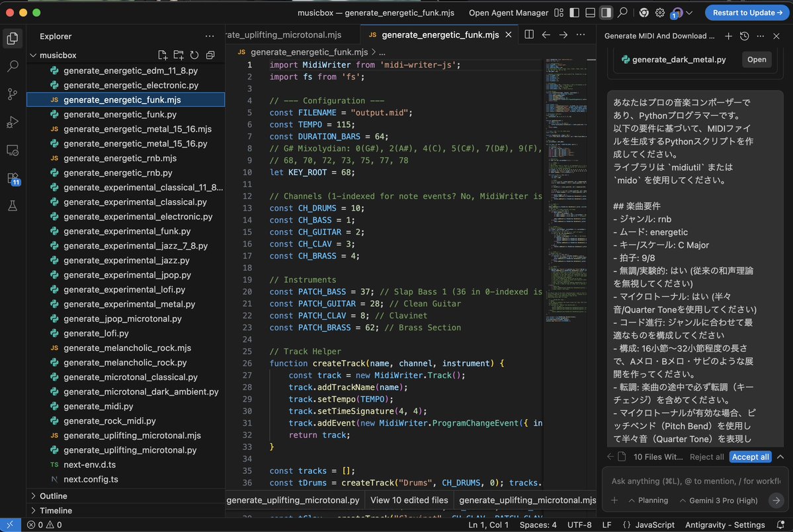Send message with arrow button
The image size is (793, 532).
(x=776, y=500)
